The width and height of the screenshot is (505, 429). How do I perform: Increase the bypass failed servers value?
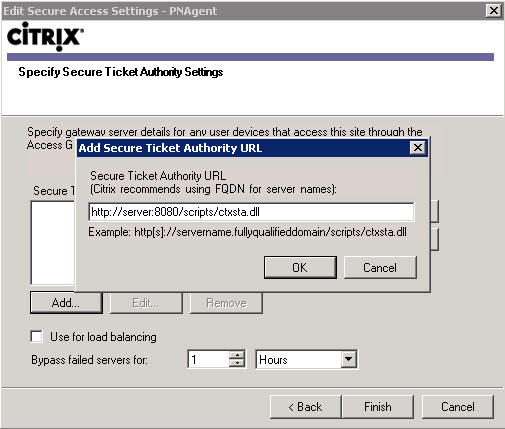point(237,355)
